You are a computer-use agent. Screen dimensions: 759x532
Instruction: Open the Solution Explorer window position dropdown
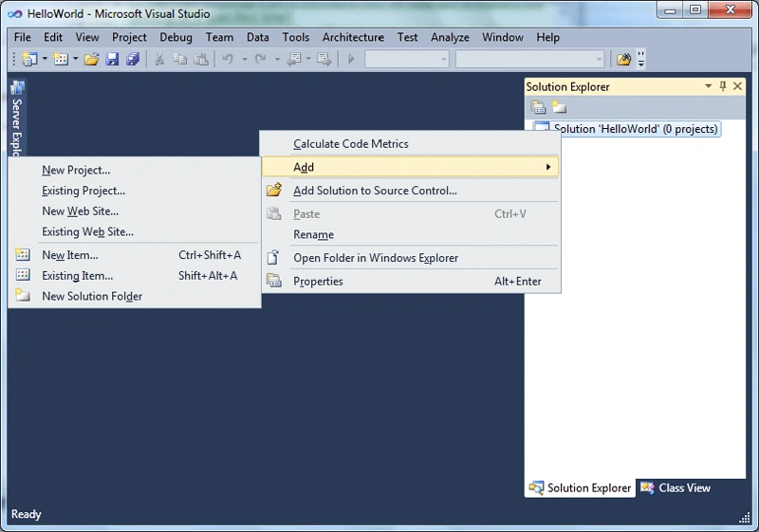[x=708, y=86]
